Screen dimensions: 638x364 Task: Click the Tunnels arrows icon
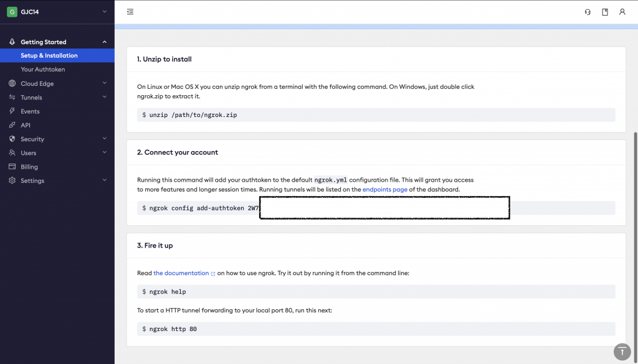click(12, 97)
